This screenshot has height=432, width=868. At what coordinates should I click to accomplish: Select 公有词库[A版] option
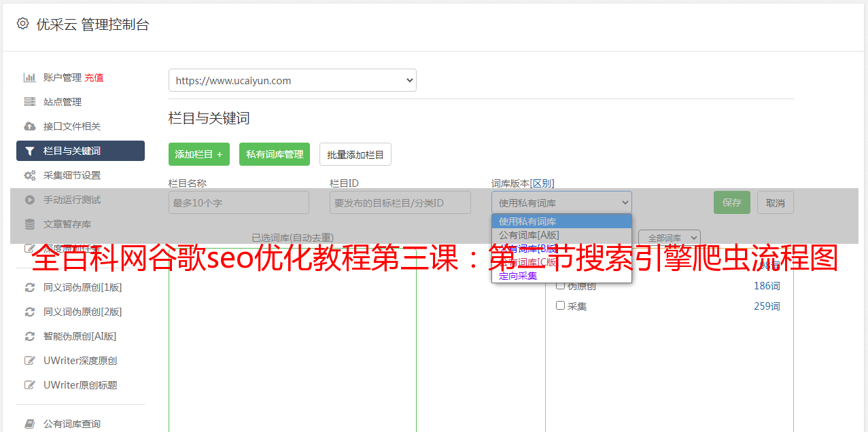561,235
